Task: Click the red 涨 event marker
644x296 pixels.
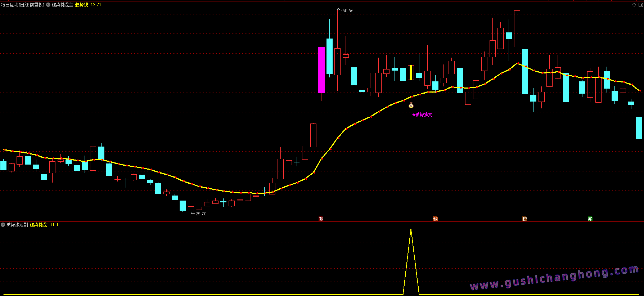Action: 321,219
